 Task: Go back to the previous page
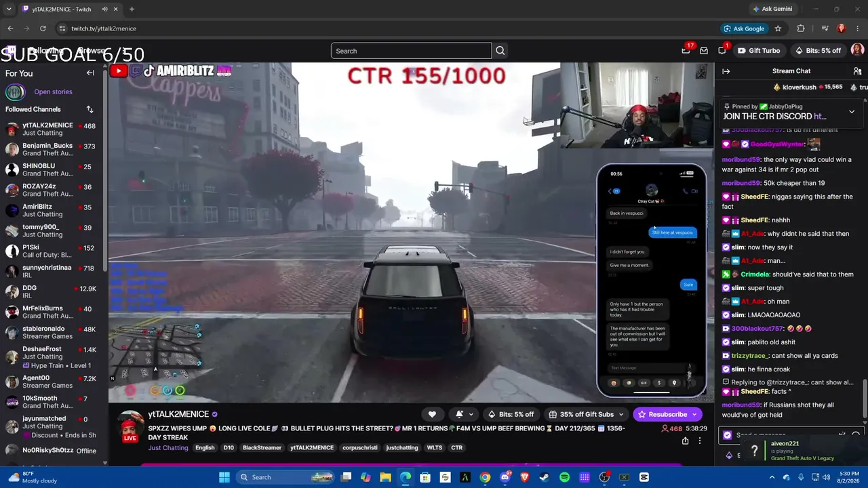coord(10,28)
